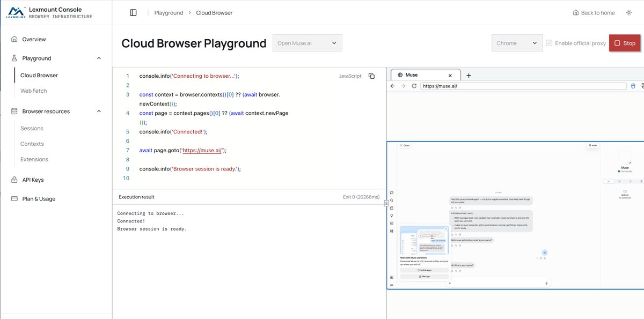Screen dimensions: 644x319
Task: Go forward in the embedded browser
Action: coord(404,86)
